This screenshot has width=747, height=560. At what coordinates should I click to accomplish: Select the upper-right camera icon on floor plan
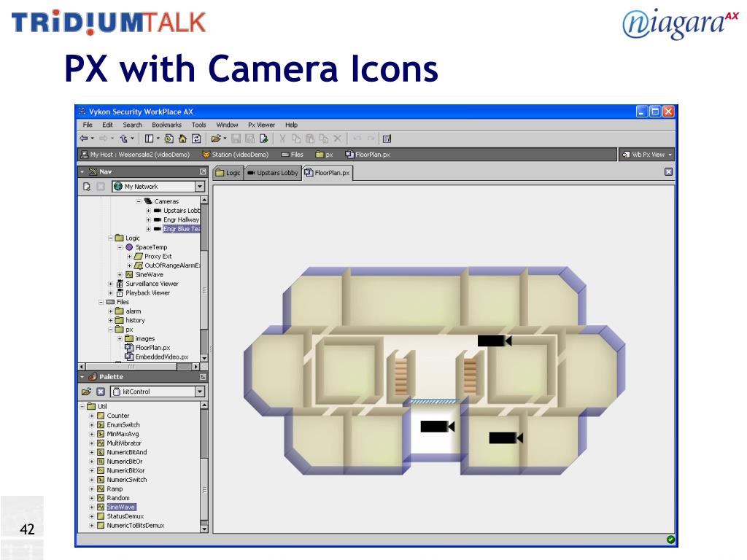pos(495,341)
